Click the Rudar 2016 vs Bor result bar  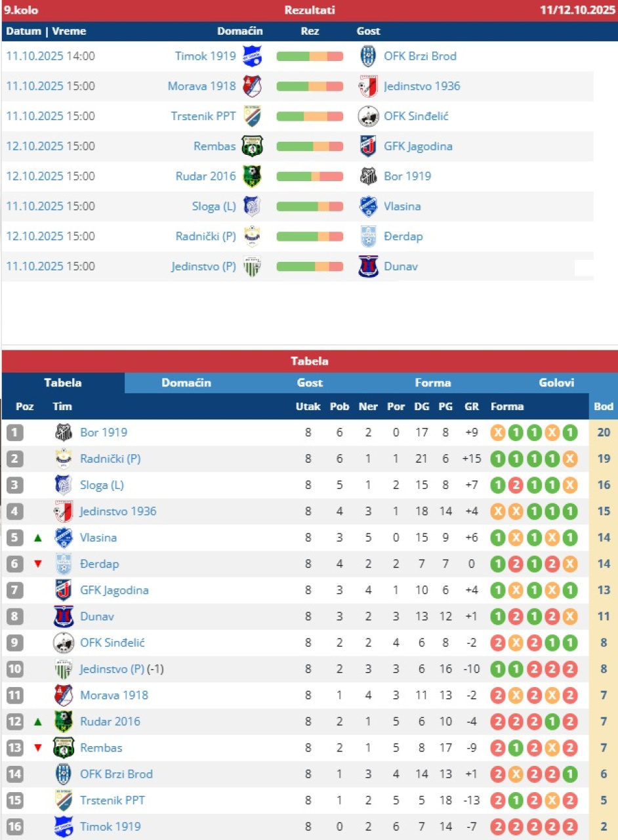pyautogui.click(x=310, y=177)
